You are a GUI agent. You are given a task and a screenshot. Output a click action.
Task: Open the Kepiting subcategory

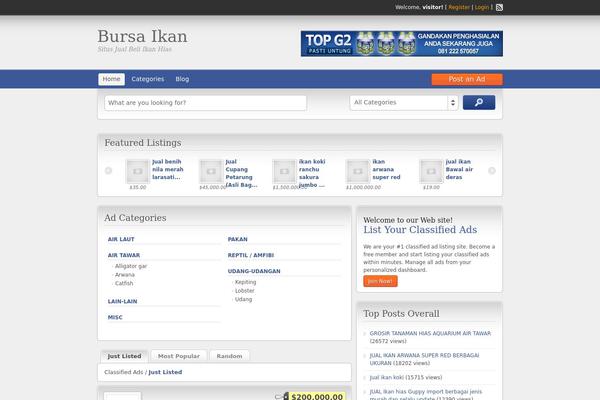(245, 282)
